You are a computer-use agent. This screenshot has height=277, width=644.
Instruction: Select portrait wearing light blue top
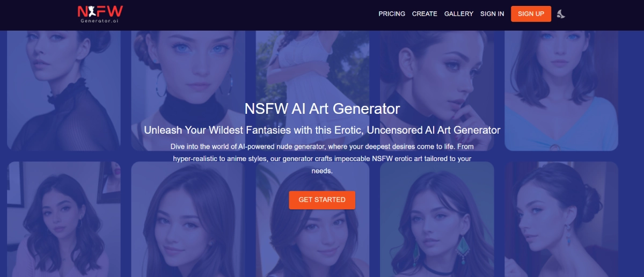pyautogui.click(x=561, y=90)
